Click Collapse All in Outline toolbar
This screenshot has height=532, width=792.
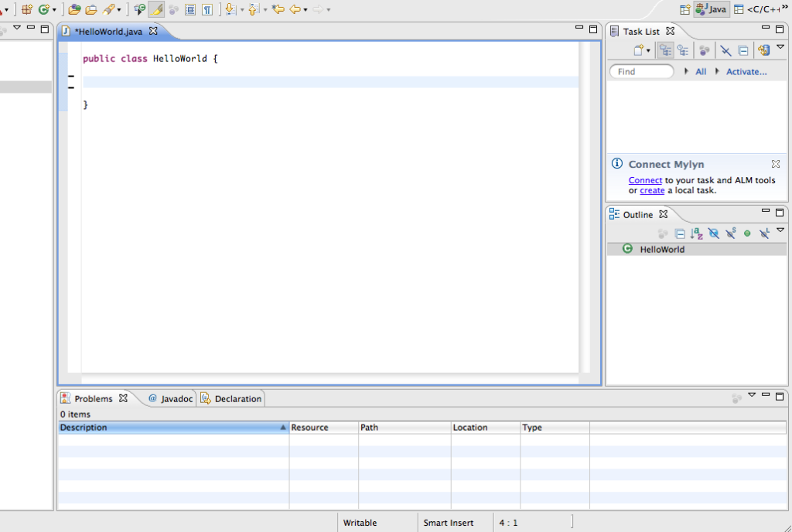680,234
